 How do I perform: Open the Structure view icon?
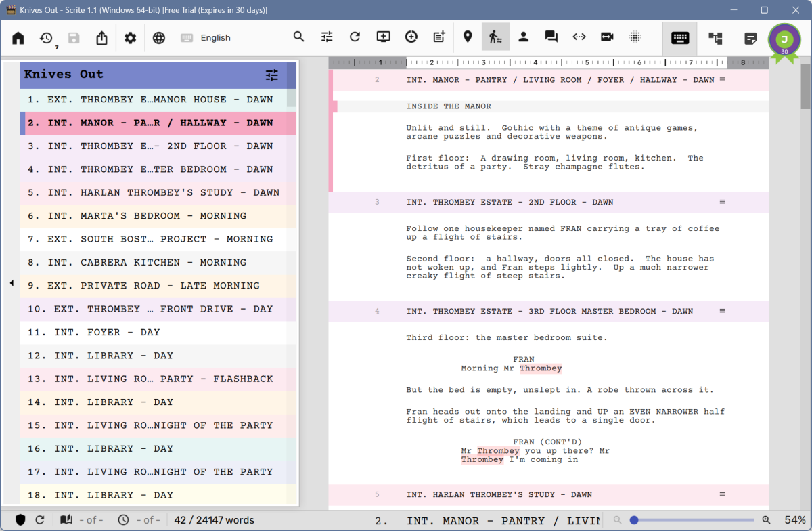click(715, 38)
